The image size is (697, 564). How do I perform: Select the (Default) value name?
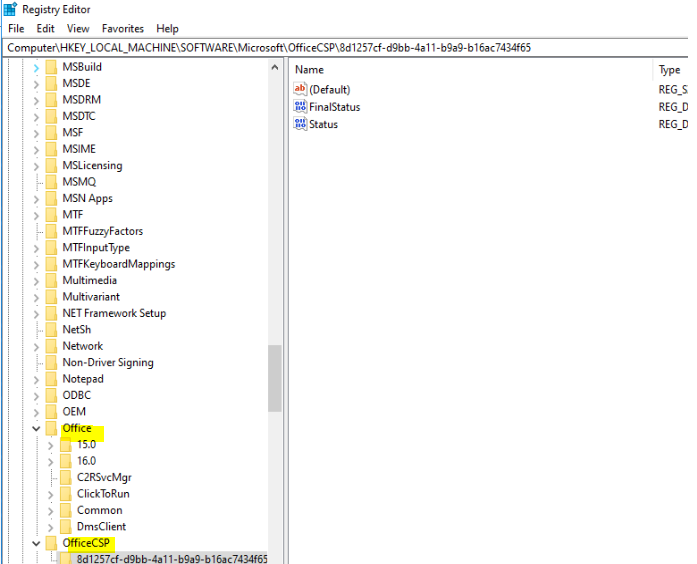point(329,89)
